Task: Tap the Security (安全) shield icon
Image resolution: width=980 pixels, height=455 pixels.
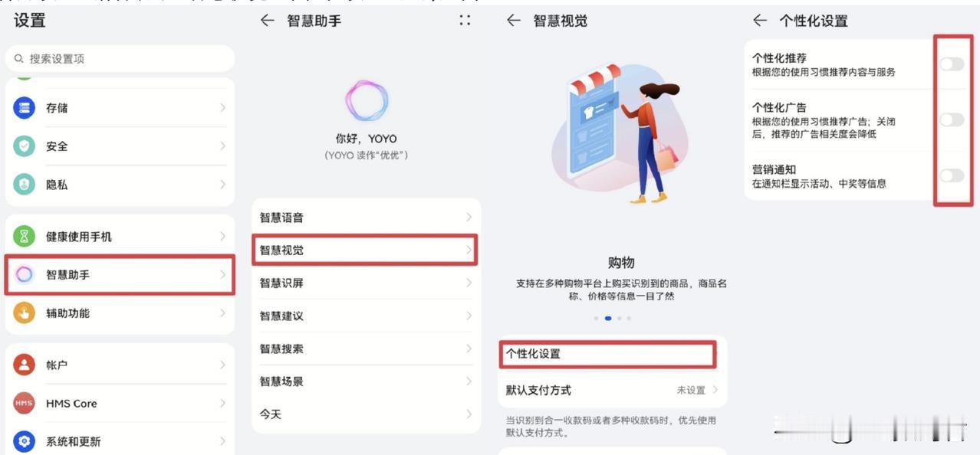Action: (x=25, y=146)
